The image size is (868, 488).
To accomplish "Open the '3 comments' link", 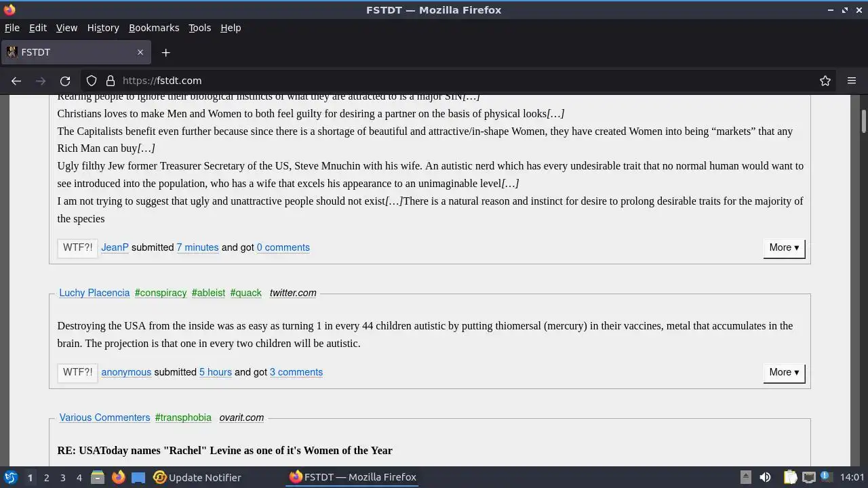I will pos(296,372).
